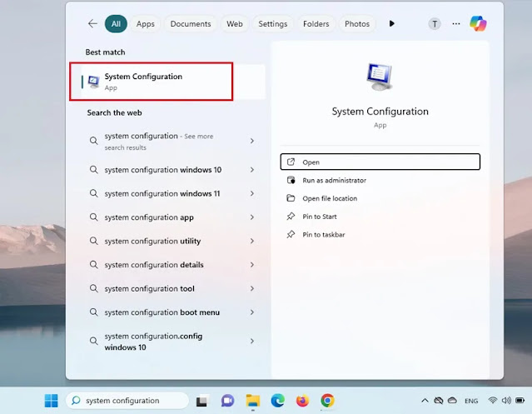Click the shield icon beside Run as administrator

[291, 180]
